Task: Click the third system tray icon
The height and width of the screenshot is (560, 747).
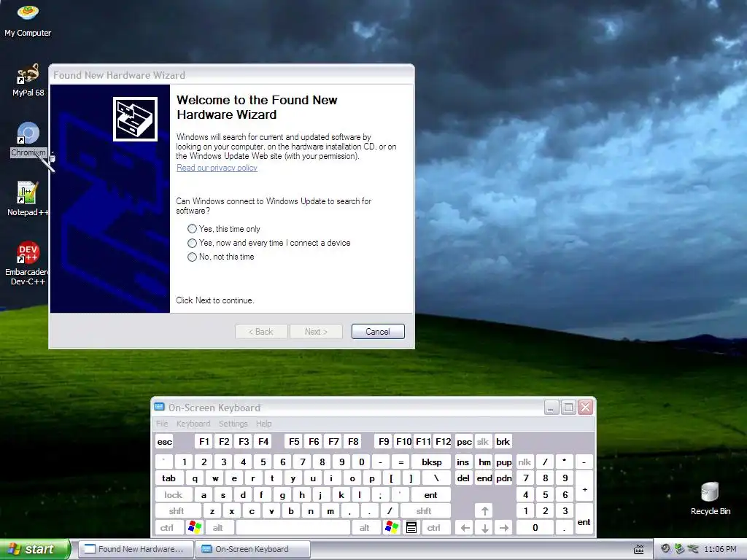Action: pos(693,548)
